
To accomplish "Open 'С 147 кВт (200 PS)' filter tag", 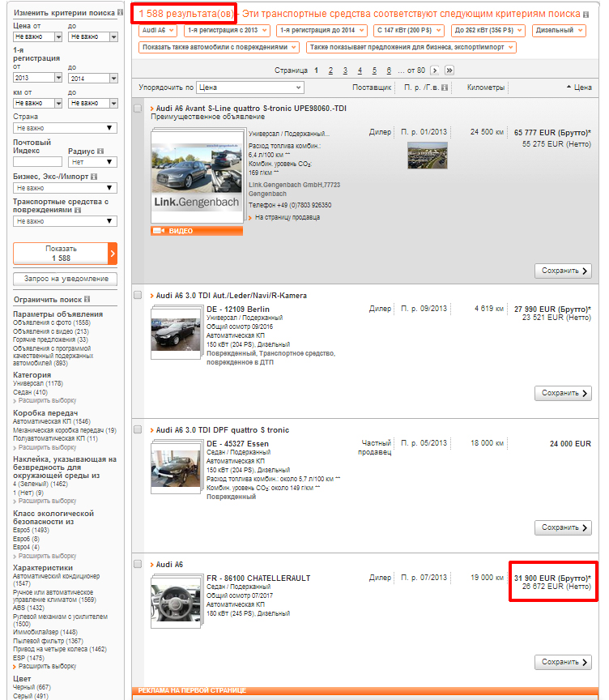I will click(409, 30).
